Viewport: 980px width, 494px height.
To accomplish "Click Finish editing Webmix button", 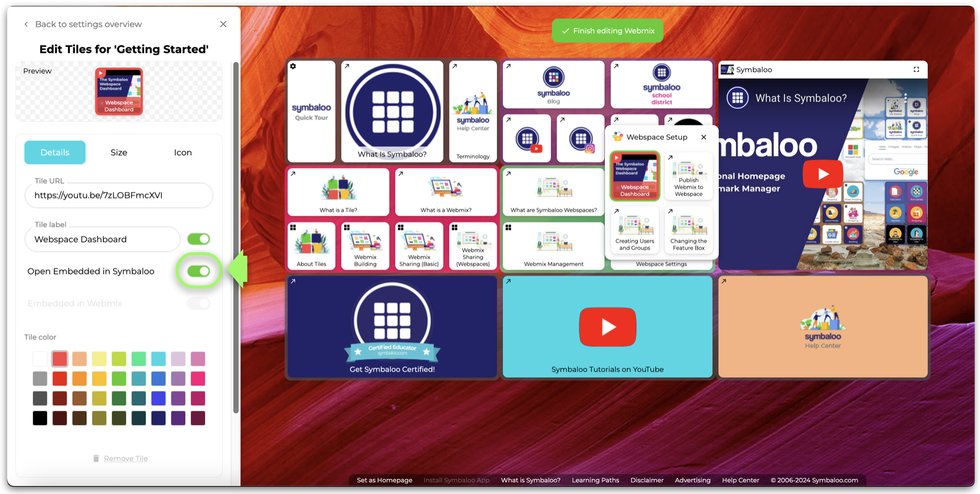I will point(607,31).
